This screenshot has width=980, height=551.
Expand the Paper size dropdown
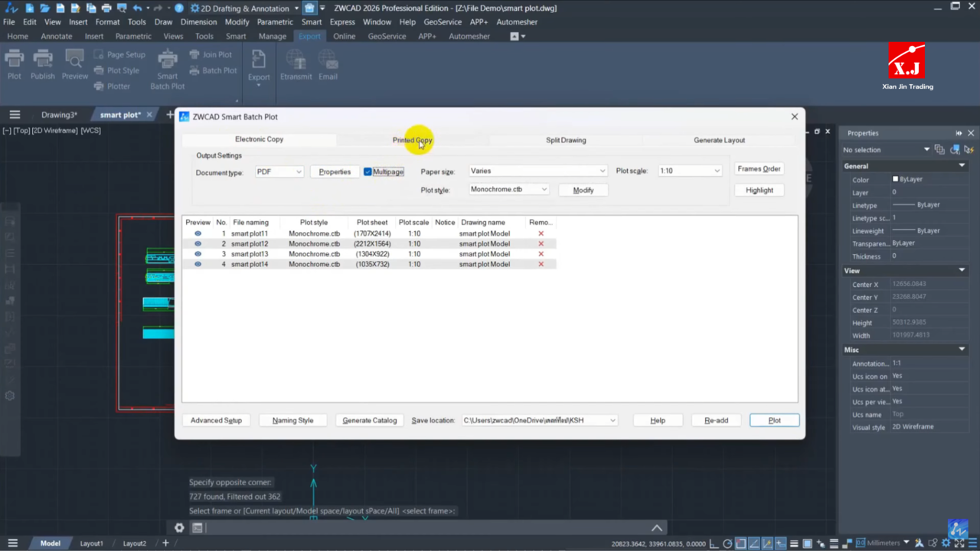pos(537,171)
